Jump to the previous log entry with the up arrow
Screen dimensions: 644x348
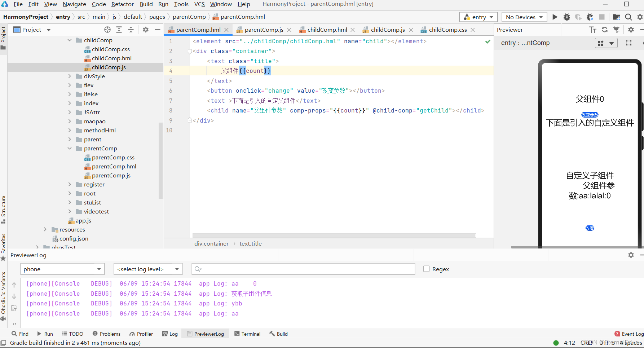click(x=14, y=285)
